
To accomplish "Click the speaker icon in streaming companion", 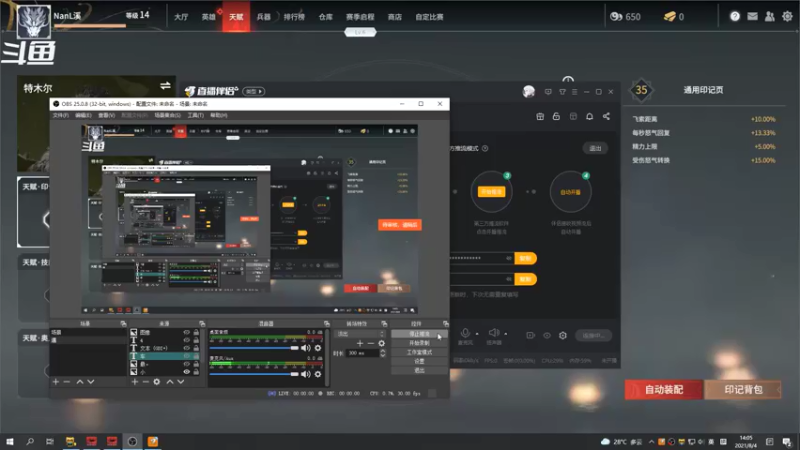I will (493, 333).
